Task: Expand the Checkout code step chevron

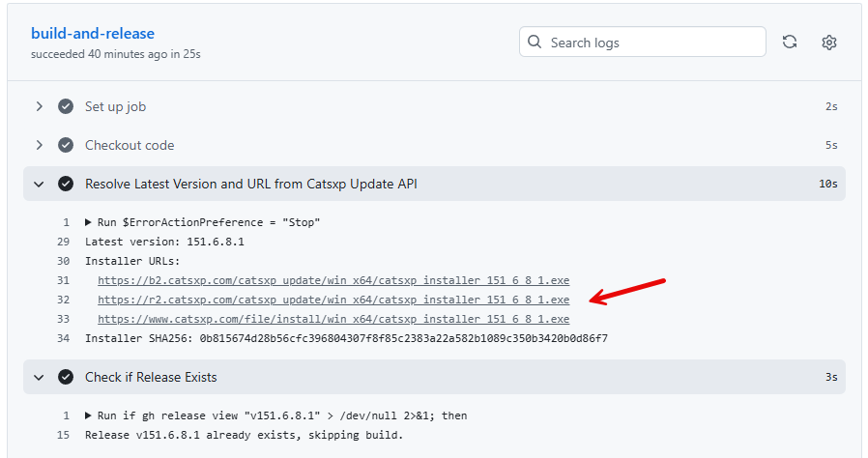Action: tap(39, 145)
